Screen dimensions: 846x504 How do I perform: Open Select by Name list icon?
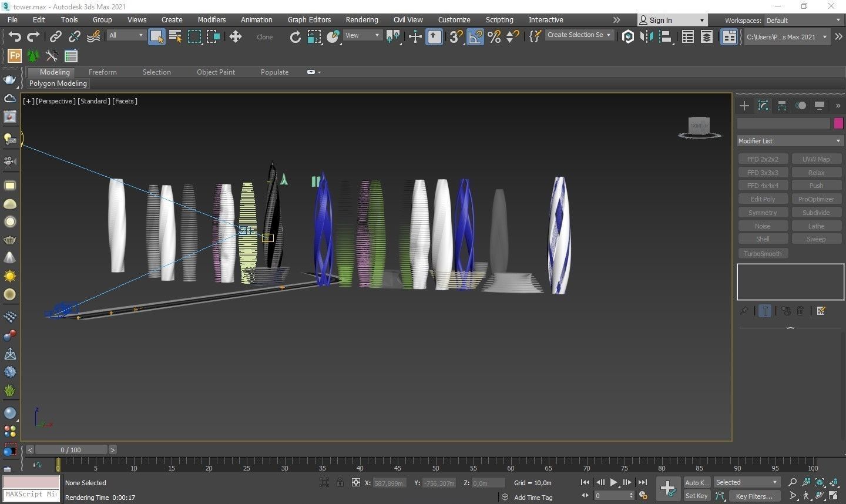[x=175, y=37]
